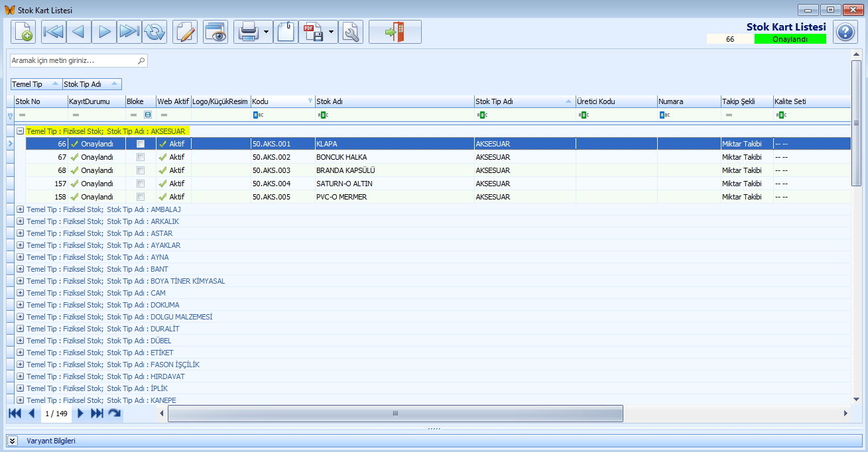Collapse the AKSESUAR group
Image resolution: width=868 pixels, height=452 pixels.
pos(21,131)
